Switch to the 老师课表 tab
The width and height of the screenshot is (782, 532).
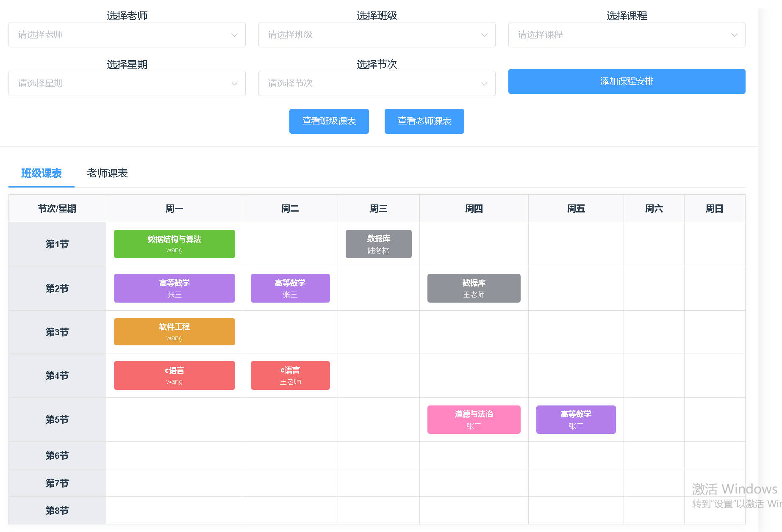tap(107, 173)
